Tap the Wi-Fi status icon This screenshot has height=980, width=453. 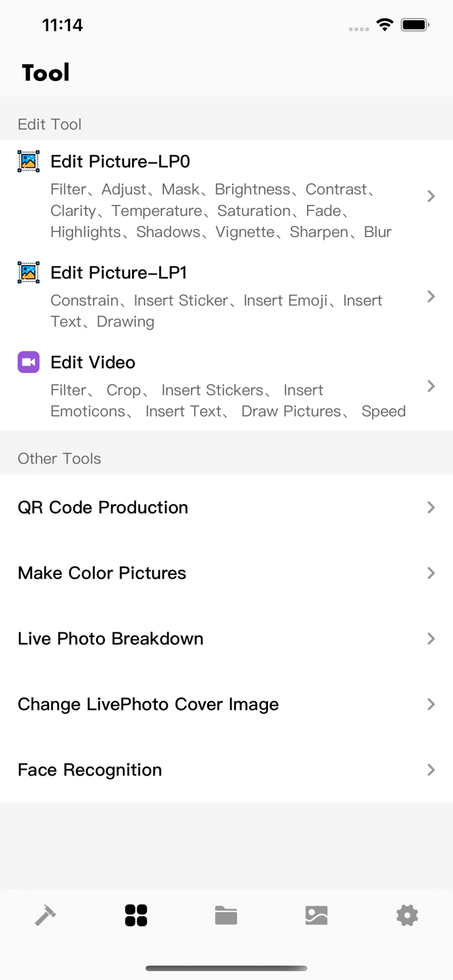pyautogui.click(x=385, y=24)
